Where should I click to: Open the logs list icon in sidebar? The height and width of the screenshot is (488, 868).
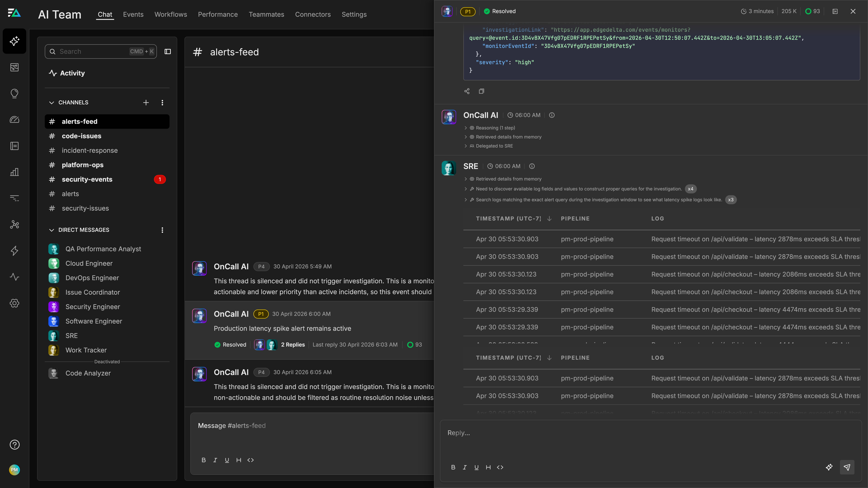tap(14, 146)
